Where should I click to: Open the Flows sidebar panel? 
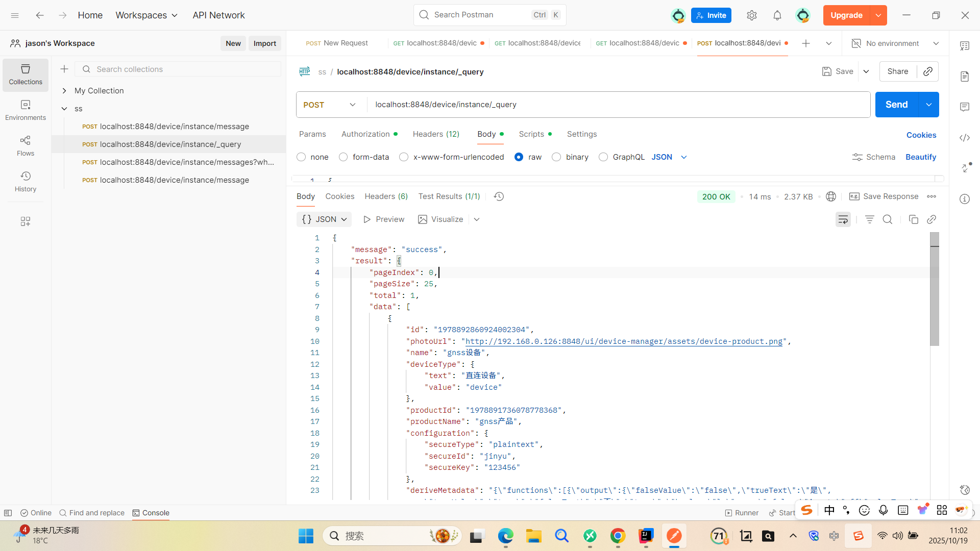pyautogui.click(x=25, y=145)
